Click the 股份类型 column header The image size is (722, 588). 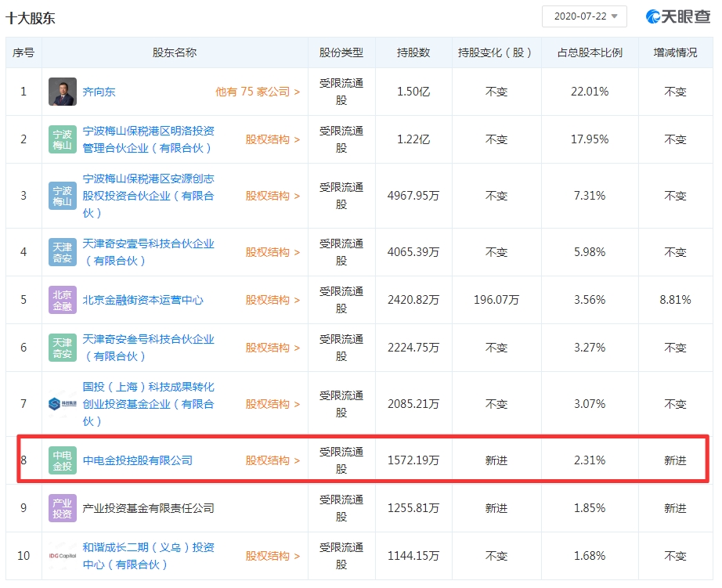(341, 52)
